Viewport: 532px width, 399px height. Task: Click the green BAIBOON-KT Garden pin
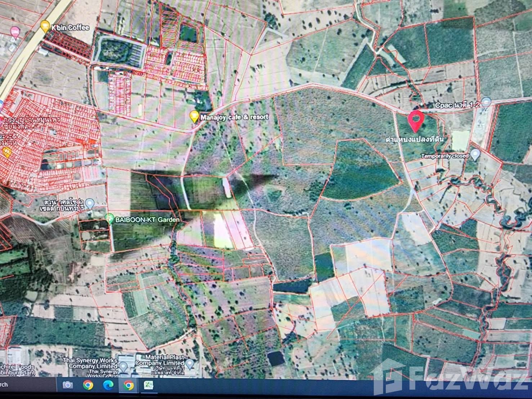(x=109, y=218)
